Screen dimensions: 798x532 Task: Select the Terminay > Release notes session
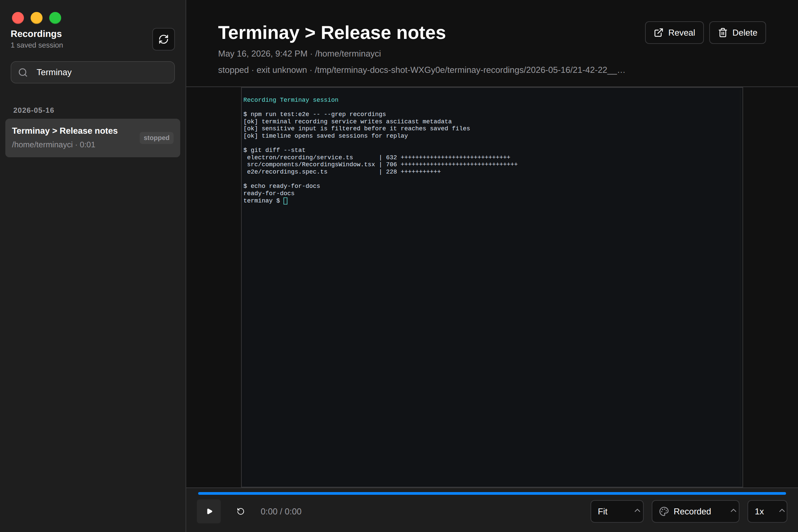(x=93, y=138)
